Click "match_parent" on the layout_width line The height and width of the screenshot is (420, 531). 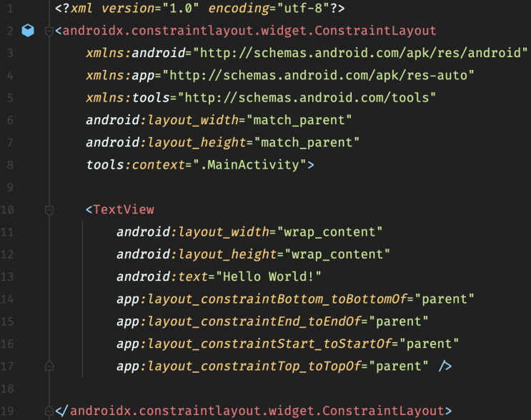click(299, 120)
